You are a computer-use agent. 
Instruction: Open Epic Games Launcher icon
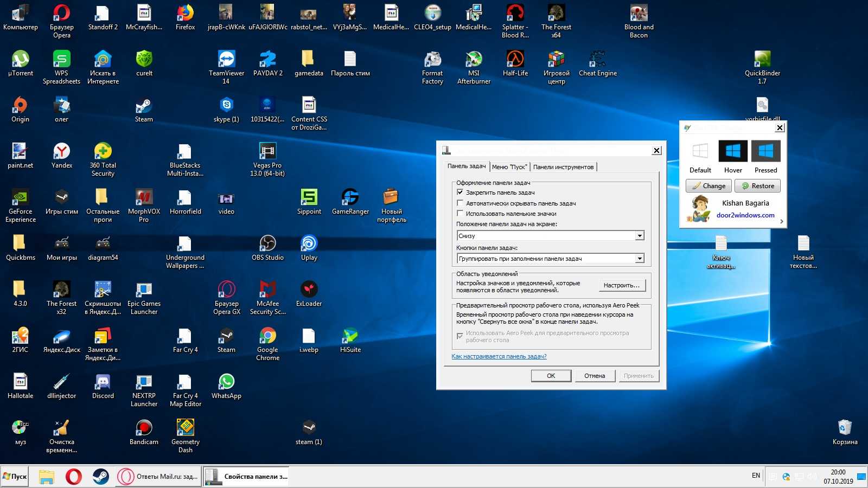pyautogui.click(x=144, y=298)
